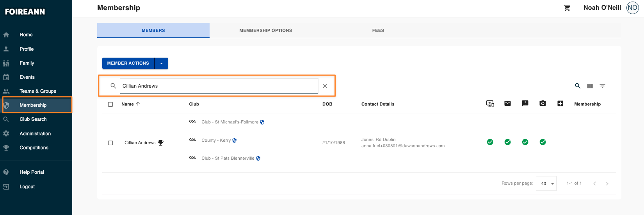Click the envelope email column header icon

[x=507, y=104]
